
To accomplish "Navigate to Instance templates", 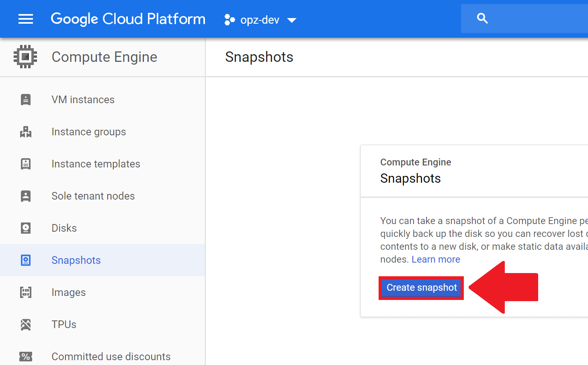I will (96, 164).
